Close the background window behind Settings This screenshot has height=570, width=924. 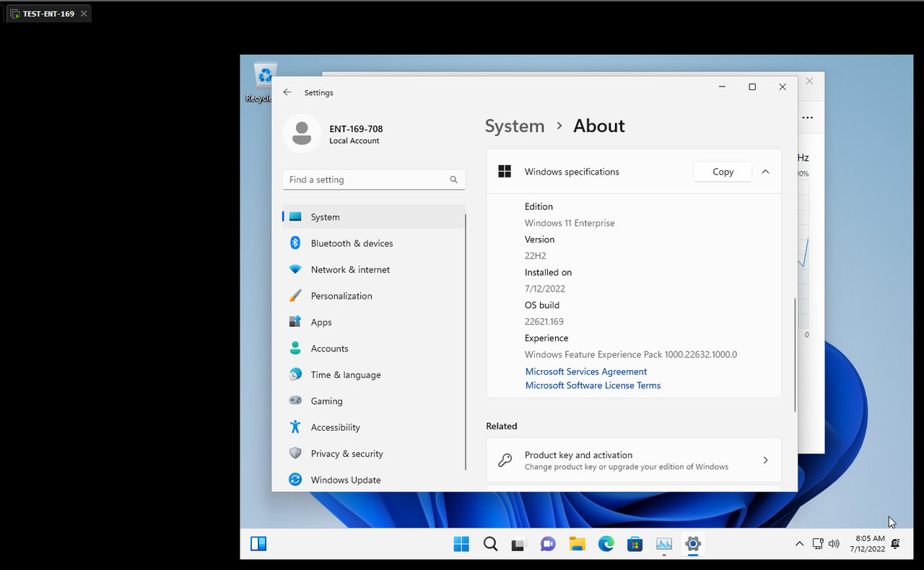810,81
